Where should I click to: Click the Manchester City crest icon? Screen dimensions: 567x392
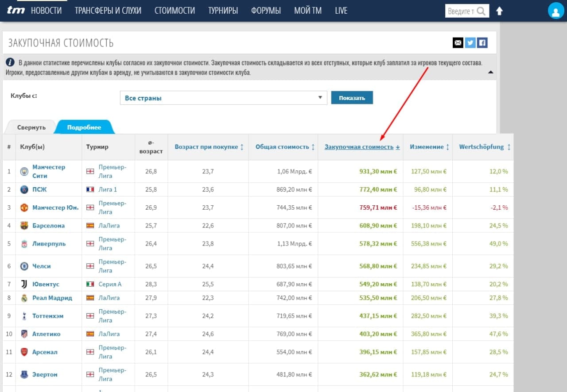24,171
